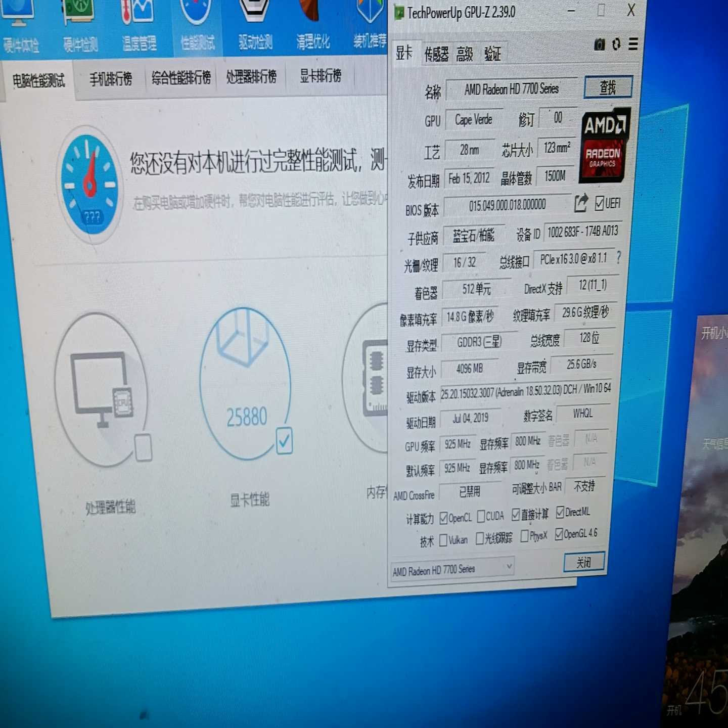Screen dimensions: 728x728
Task: Switch to the 传感器 tab in GPU-Z
Action: (436, 54)
